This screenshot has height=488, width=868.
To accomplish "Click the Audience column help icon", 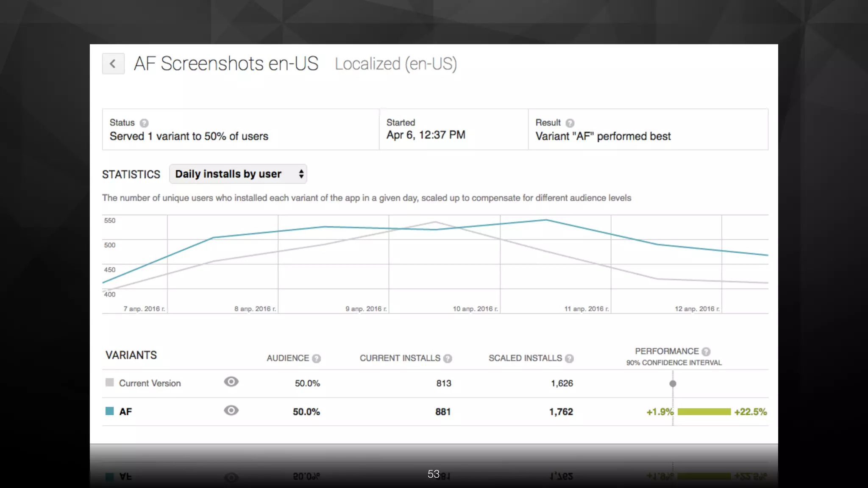I will coord(316,359).
